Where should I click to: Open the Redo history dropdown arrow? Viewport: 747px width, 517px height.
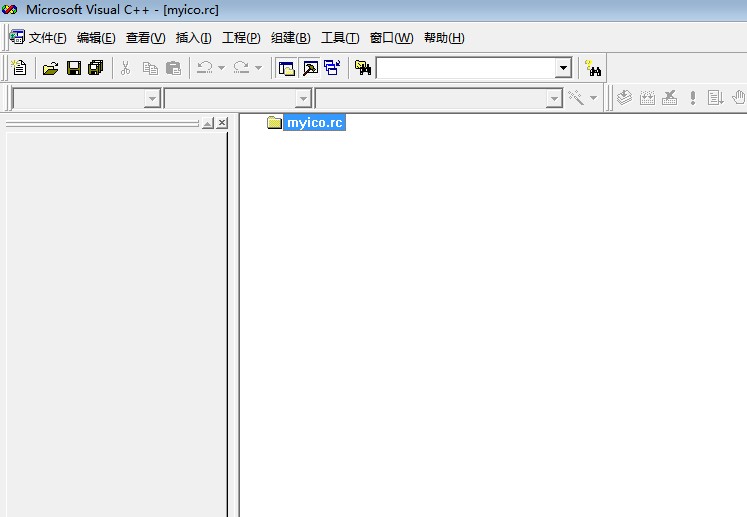pyautogui.click(x=258, y=68)
